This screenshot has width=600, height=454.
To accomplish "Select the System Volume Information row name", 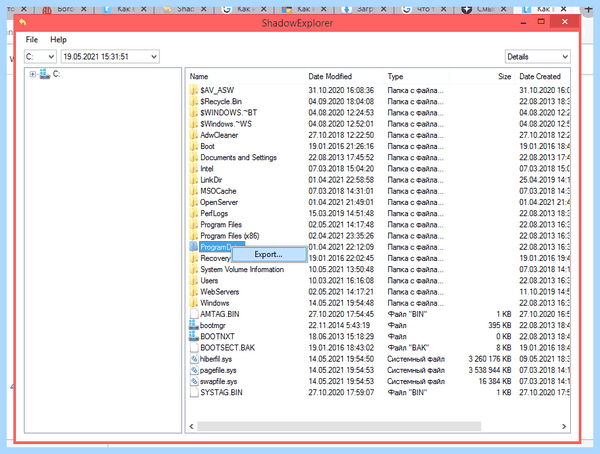I will [242, 269].
